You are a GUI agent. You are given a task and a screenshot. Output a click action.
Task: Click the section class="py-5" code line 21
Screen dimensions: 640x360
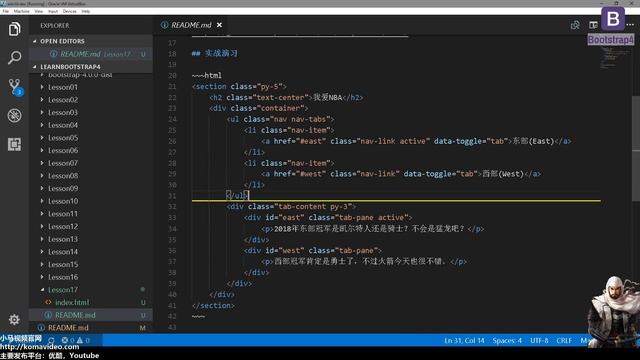[239, 87]
